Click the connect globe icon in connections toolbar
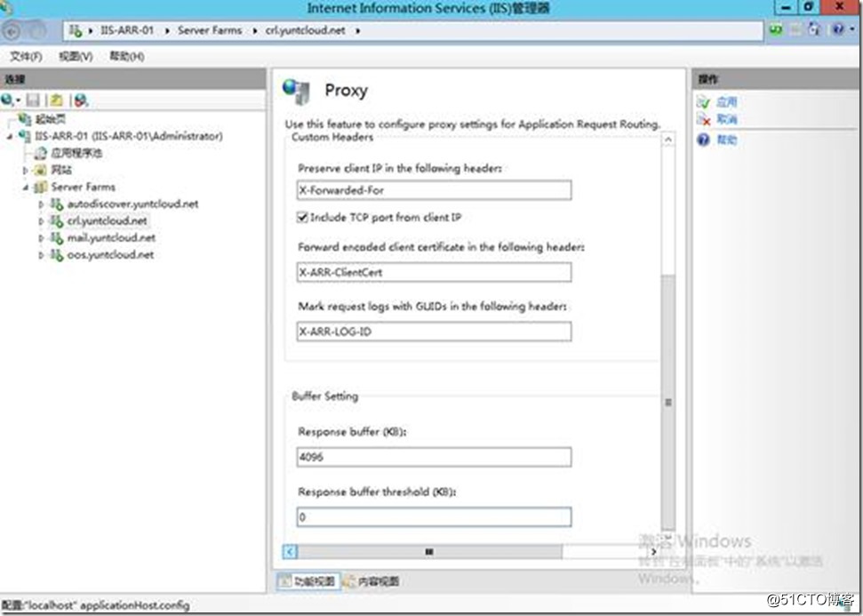863x616 pixels. pos(8,100)
